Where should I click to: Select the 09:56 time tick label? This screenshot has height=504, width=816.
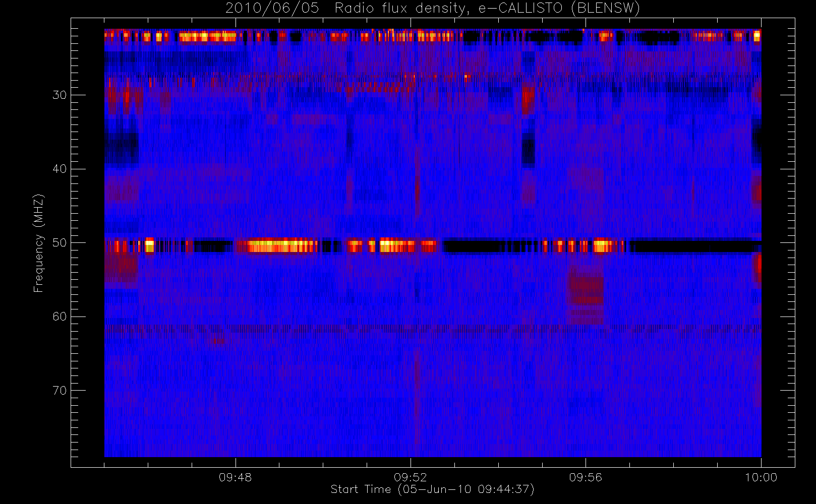point(586,477)
